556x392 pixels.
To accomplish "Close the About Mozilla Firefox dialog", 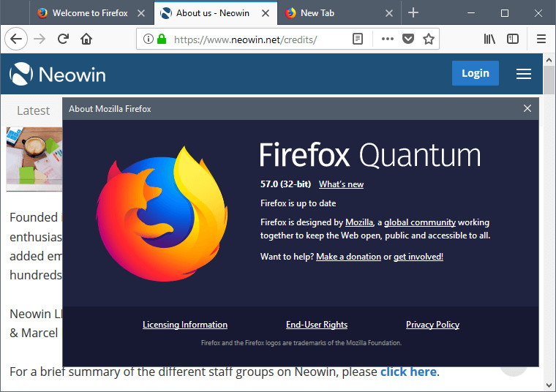I will pyautogui.click(x=527, y=108).
